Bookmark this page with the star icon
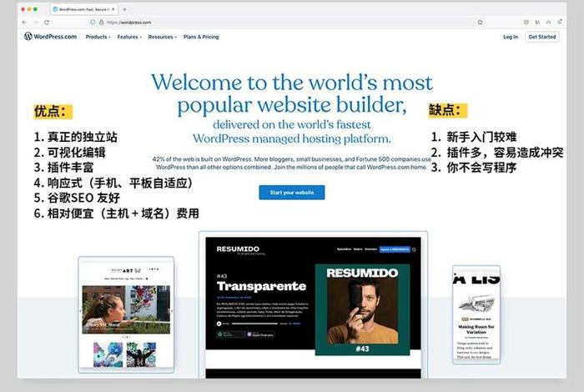The width and height of the screenshot is (584, 392). 480,23
